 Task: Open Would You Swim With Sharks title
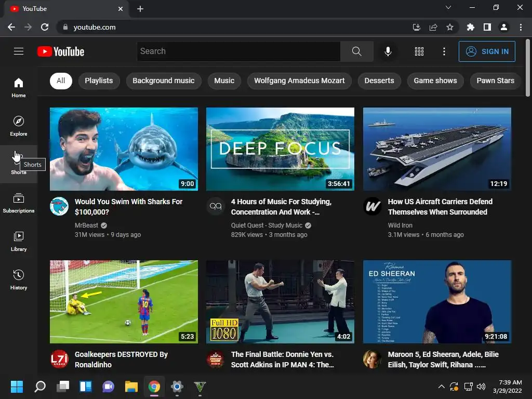tap(129, 207)
